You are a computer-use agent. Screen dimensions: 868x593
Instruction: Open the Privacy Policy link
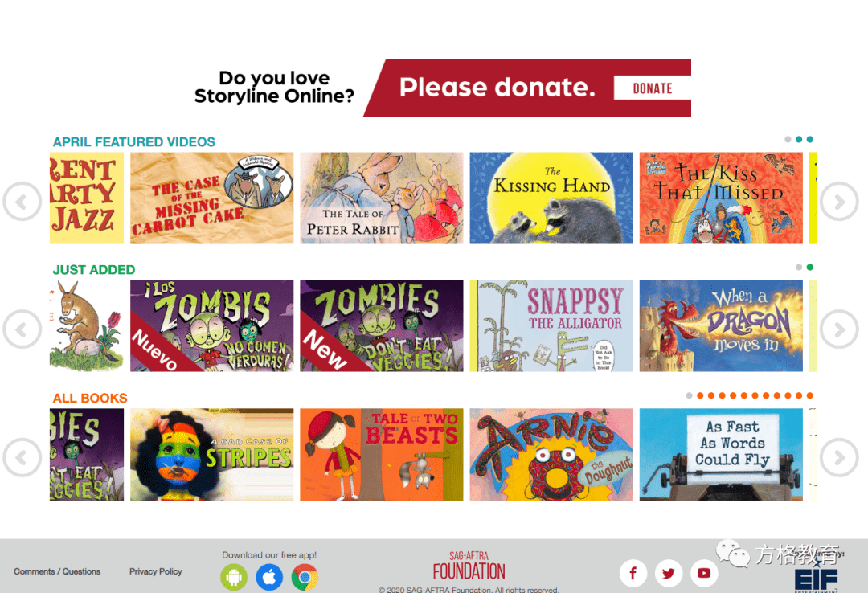pyautogui.click(x=156, y=571)
